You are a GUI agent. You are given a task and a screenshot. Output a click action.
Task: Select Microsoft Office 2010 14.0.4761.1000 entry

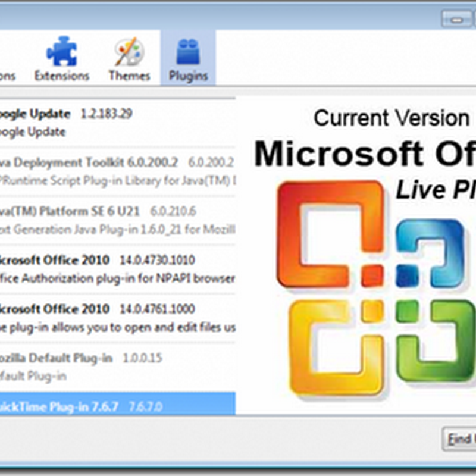click(x=117, y=318)
